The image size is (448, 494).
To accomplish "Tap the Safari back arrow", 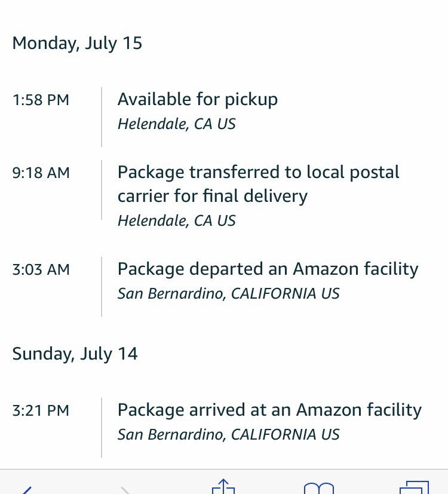I will [x=23, y=489].
